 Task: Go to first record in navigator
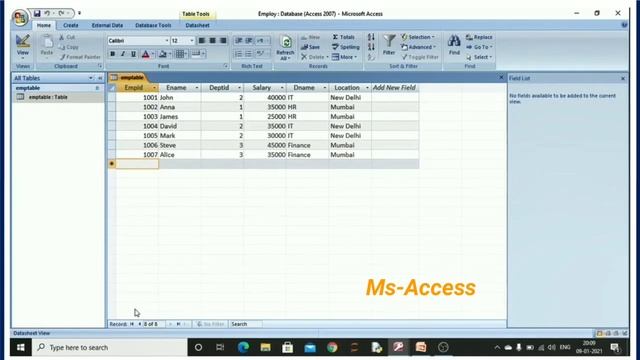(x=132, y=324)
